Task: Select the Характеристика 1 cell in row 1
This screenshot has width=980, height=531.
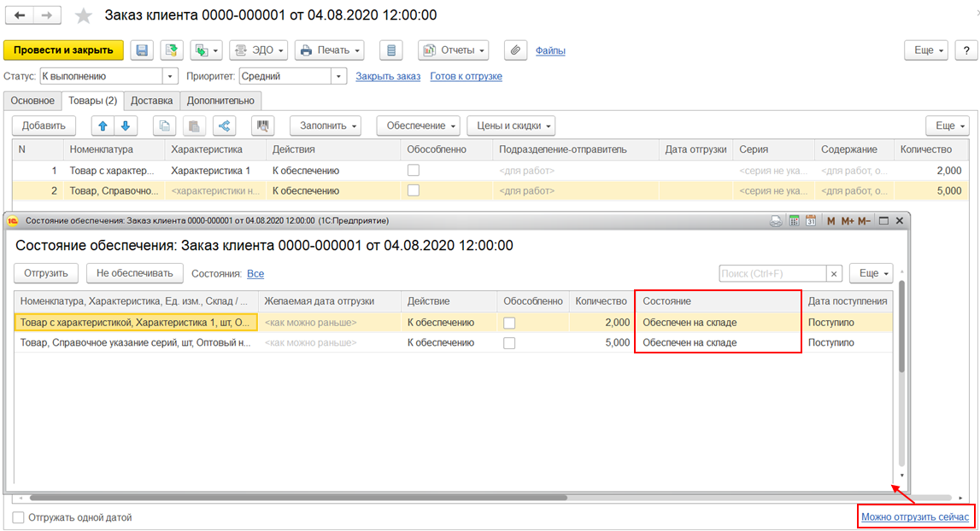Action: click(215, 171)
